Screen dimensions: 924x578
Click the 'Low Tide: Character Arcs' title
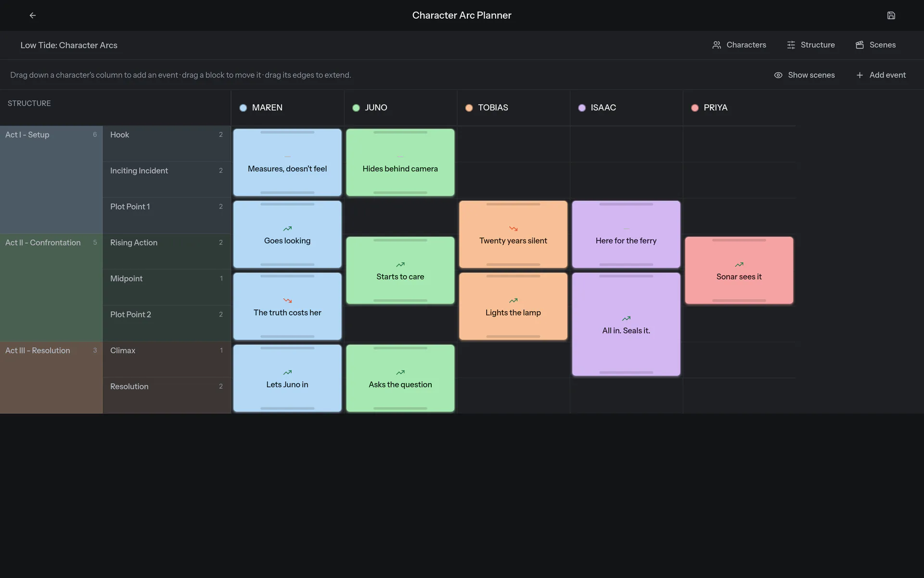(x=69, y=45)
